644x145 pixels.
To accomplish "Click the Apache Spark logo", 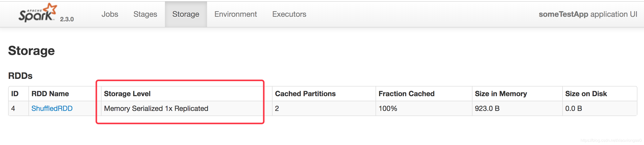I will [x=38, y=13].
